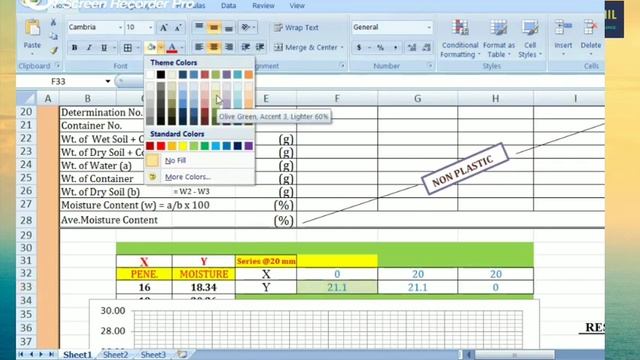
Task: Decrease font size with Shrink Font icon
Action: 178,28
